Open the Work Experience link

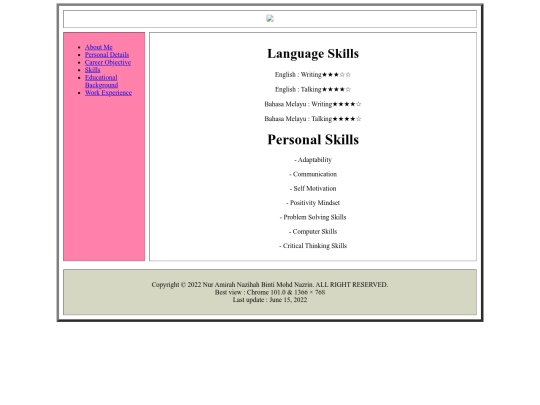pos(108,93)
